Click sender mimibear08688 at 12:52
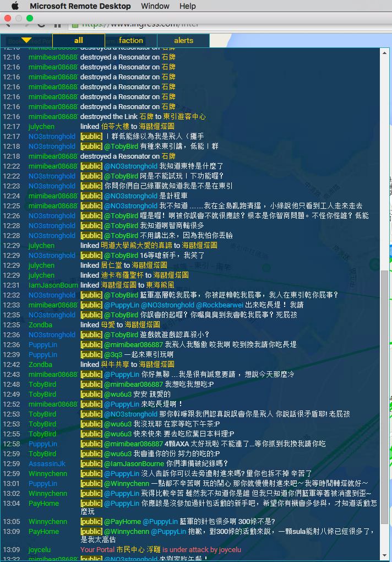The width and height of the screenshot is (392, 562). coord(53,404)
